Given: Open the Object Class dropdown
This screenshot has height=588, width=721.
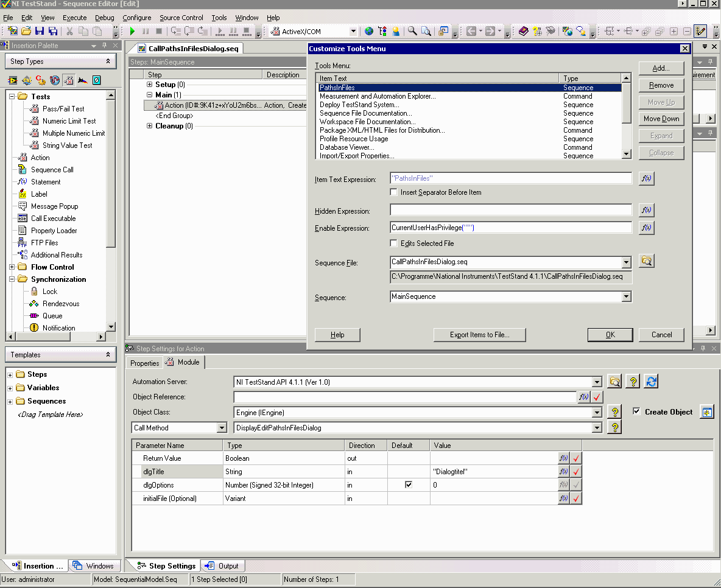Looking at the screenshot, I should pos(597,413).
